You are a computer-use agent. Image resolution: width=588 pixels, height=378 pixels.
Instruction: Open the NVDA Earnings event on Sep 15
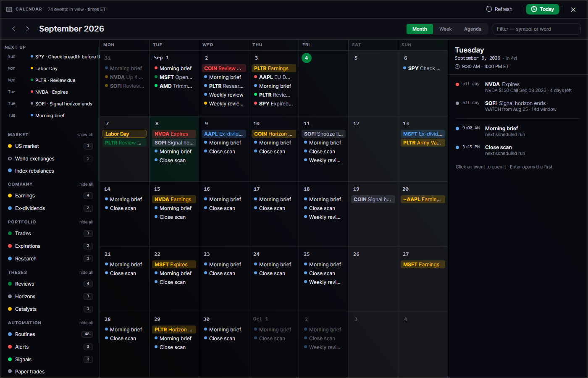pos(174,199)
